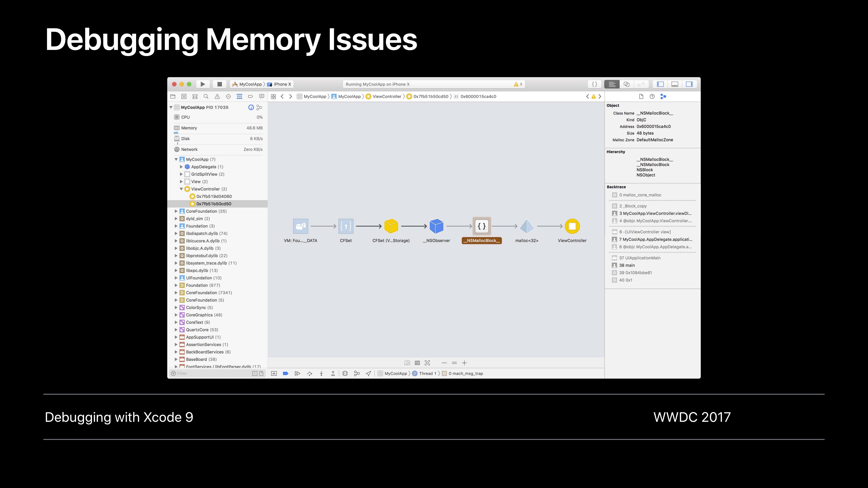868x488 pixels.
Task: Expand the CoreFoundation (35) tree group
Action: [x=176, y=211]
